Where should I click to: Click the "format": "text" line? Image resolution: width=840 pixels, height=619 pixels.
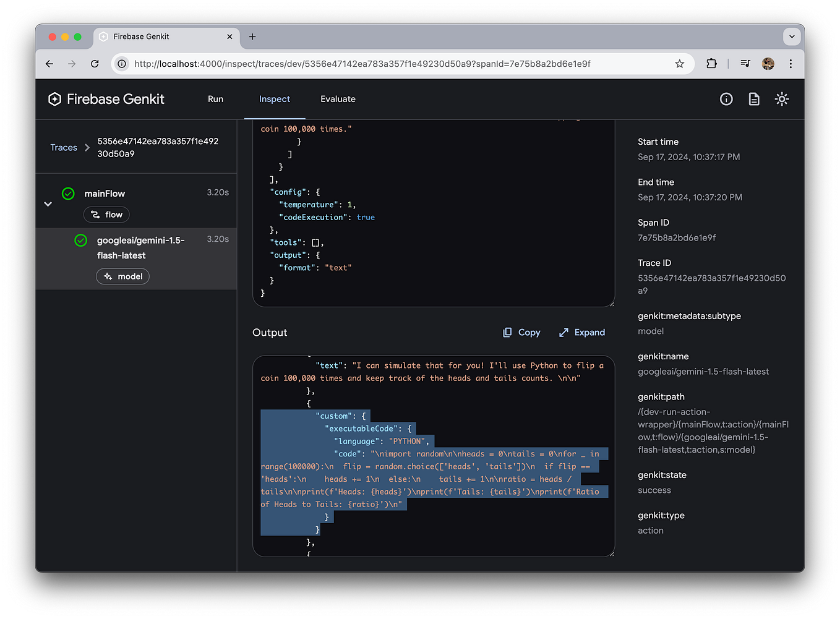(315, 268)
